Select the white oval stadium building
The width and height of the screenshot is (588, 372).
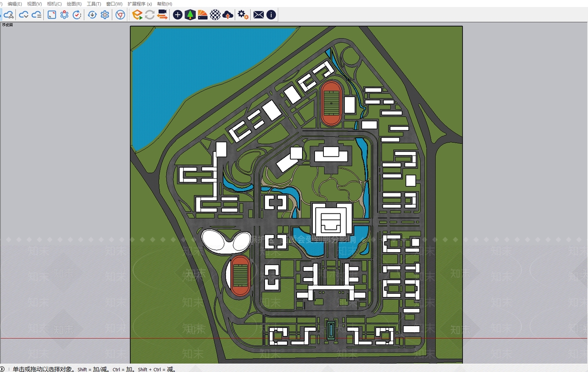[226, 242]
